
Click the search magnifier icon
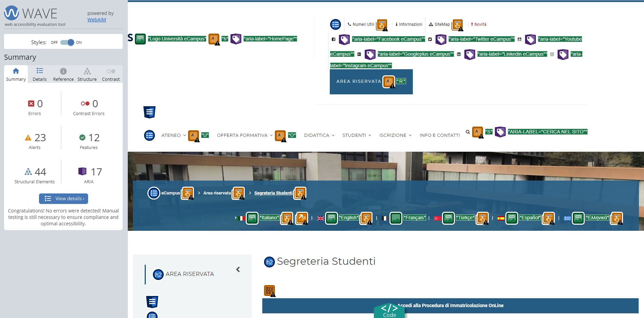pyautogui.click(x=468, y=132)
